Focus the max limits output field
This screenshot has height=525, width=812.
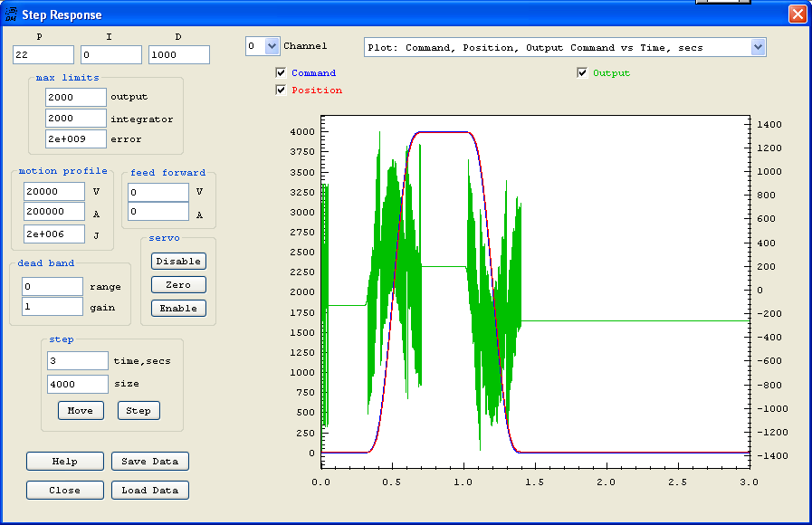click(x=75, y=97)
